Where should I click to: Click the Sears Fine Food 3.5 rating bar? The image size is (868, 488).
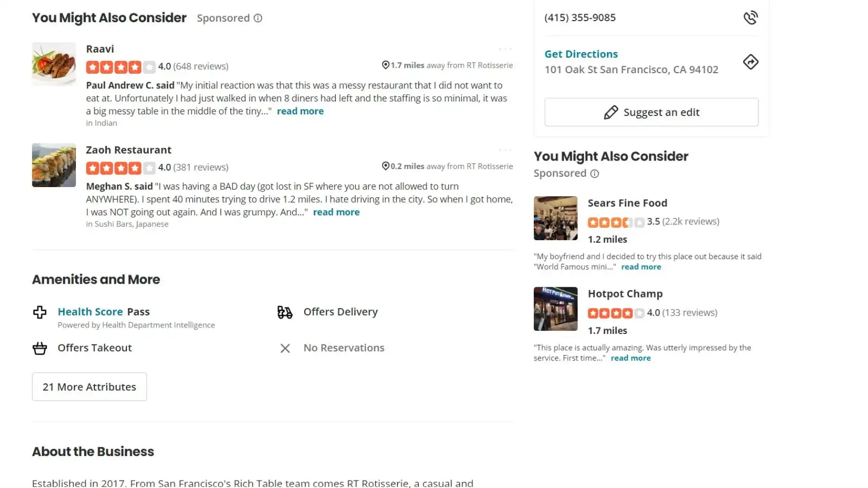point(616,222)
